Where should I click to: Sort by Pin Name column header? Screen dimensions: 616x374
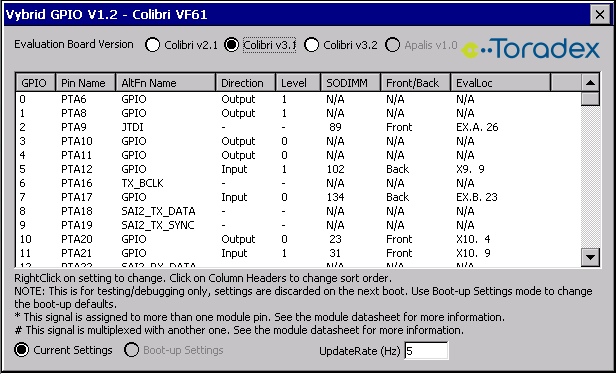86,82
